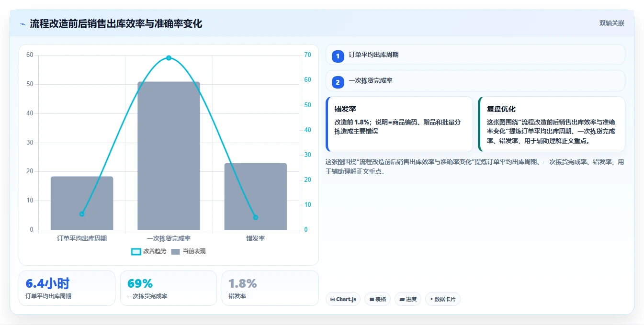Screen dimensions: 644x325
Task: Click the numbered badge 2
Action: [x=338, y=82]
